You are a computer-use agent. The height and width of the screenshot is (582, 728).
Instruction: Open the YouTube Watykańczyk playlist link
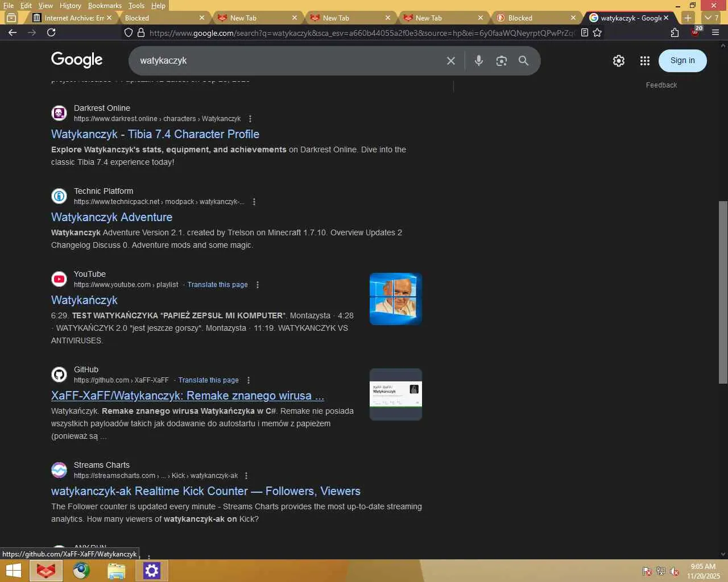pos(84,300)
